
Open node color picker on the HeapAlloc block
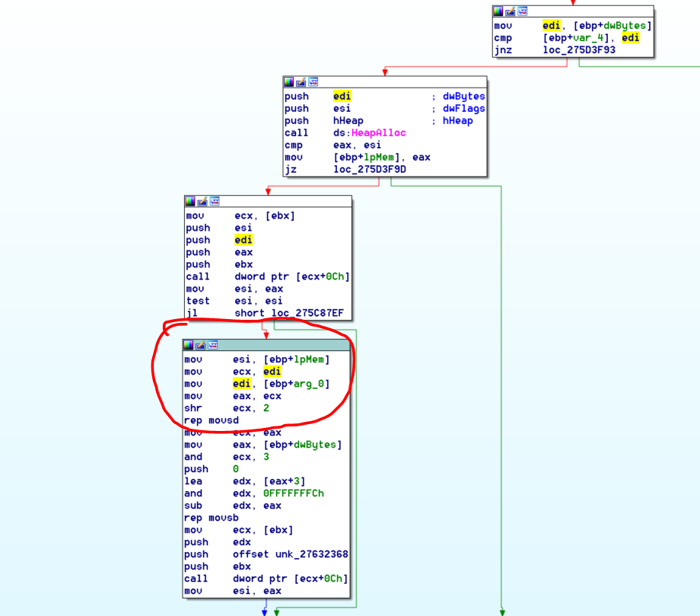(289, 81)
